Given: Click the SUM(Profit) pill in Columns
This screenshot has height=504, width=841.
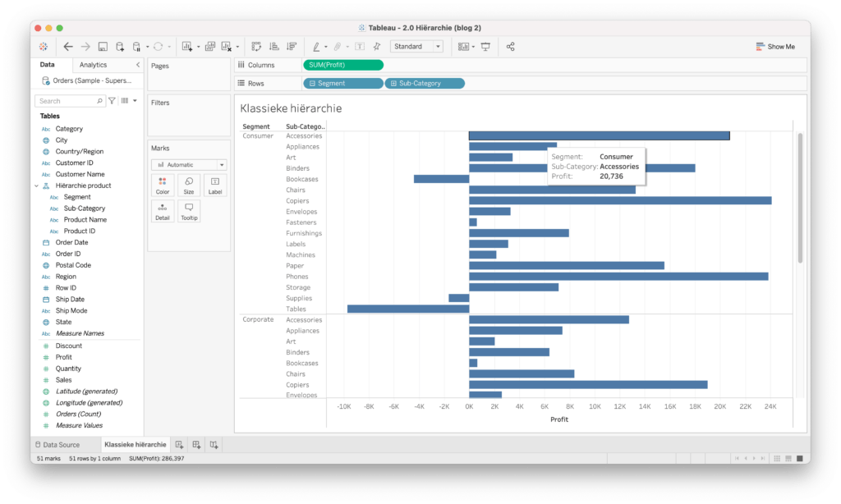Looking at the screenshot, I should coord(342,65).
